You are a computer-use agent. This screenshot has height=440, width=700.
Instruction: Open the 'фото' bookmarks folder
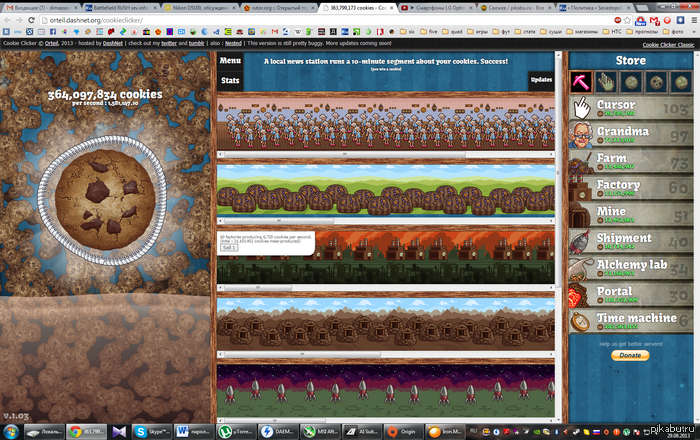click(673, 32)
